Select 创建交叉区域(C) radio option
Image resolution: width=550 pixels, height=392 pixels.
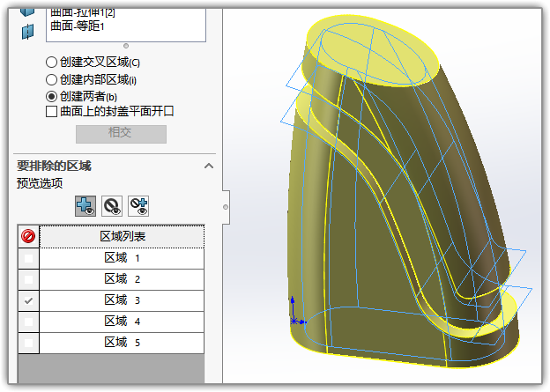tap(51, 62)
